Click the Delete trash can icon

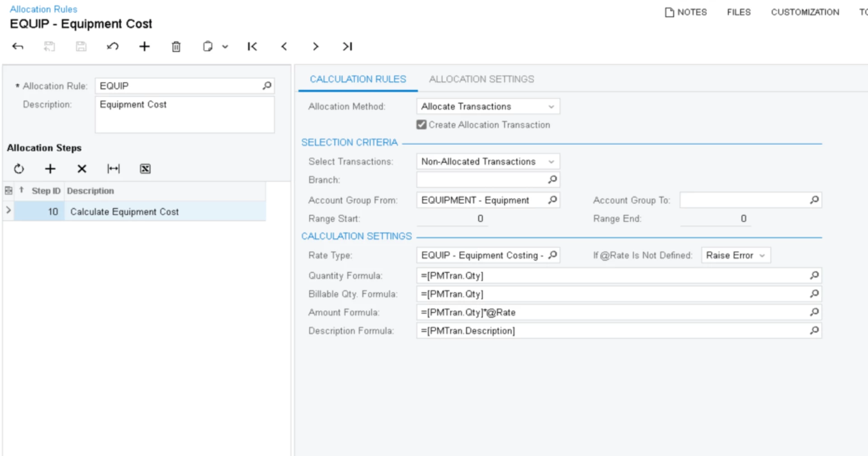click(x=176, y=46)
